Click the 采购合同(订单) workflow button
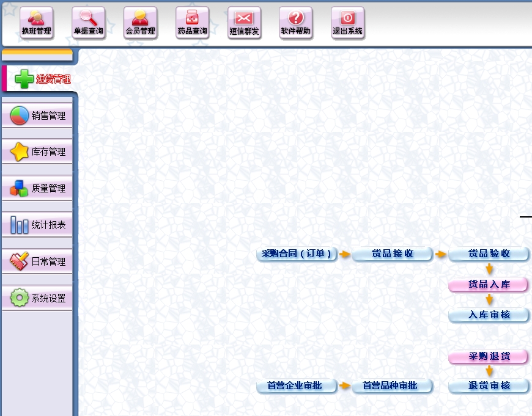The width and height of the screenshot is (532, 416). pos(297,254)
